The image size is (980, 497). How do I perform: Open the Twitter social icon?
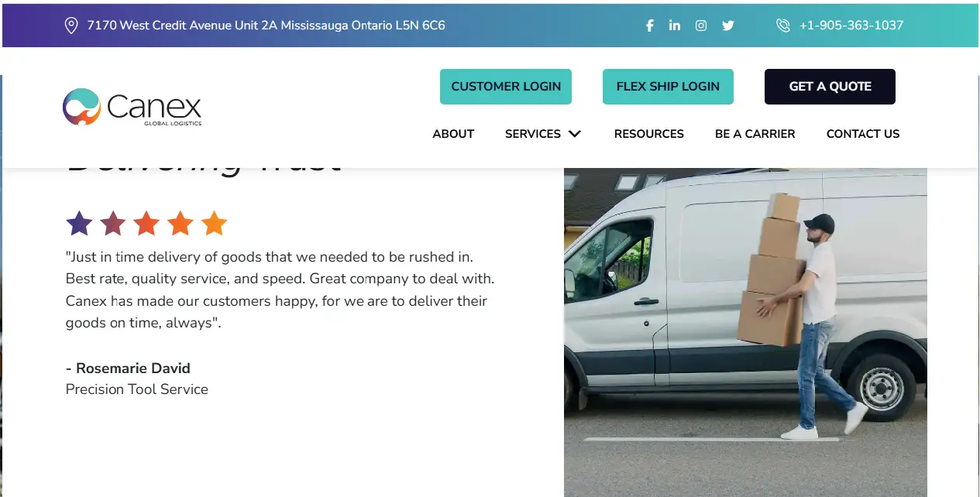click(x=728, y=26)
